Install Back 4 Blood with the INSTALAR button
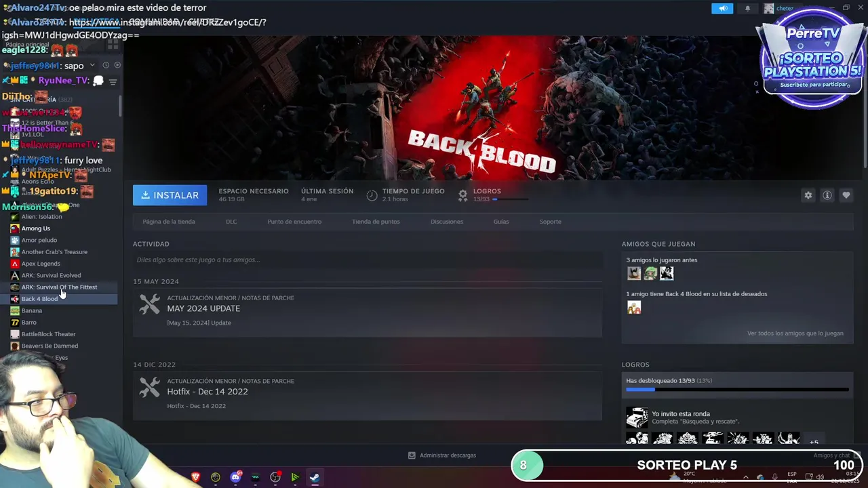 pyautogui.click(x=170, y=195)
